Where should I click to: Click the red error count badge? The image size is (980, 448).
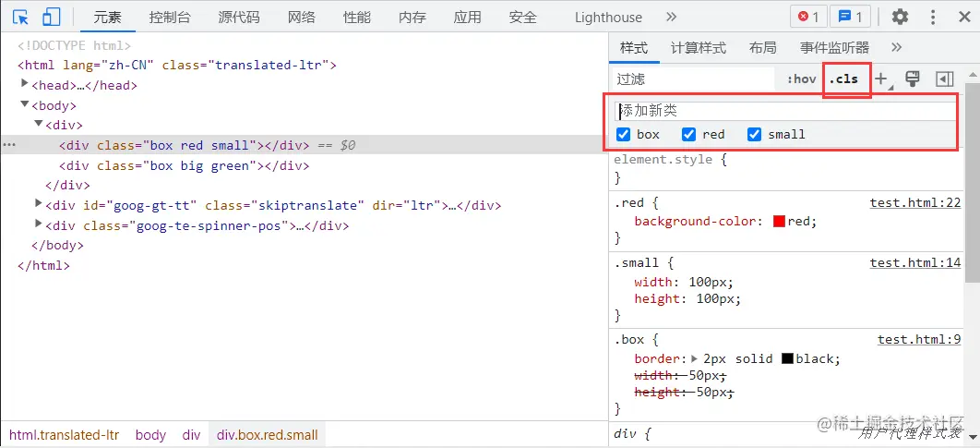808,17
